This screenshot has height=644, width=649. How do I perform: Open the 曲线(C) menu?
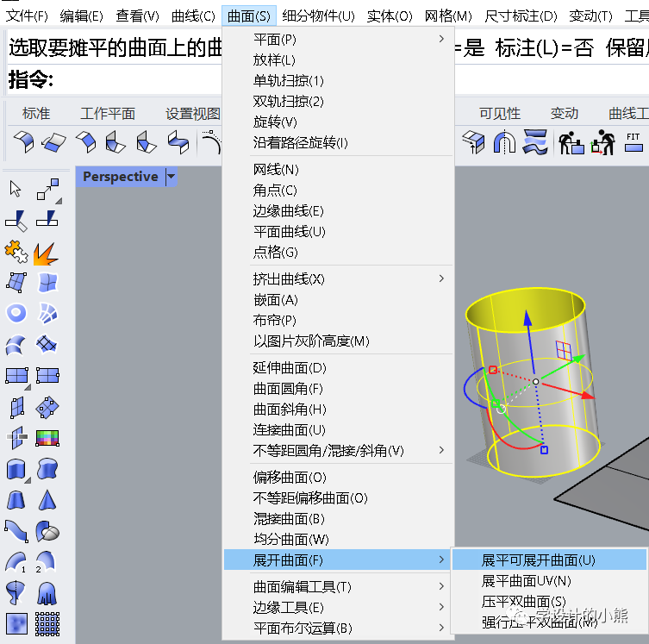193,16
